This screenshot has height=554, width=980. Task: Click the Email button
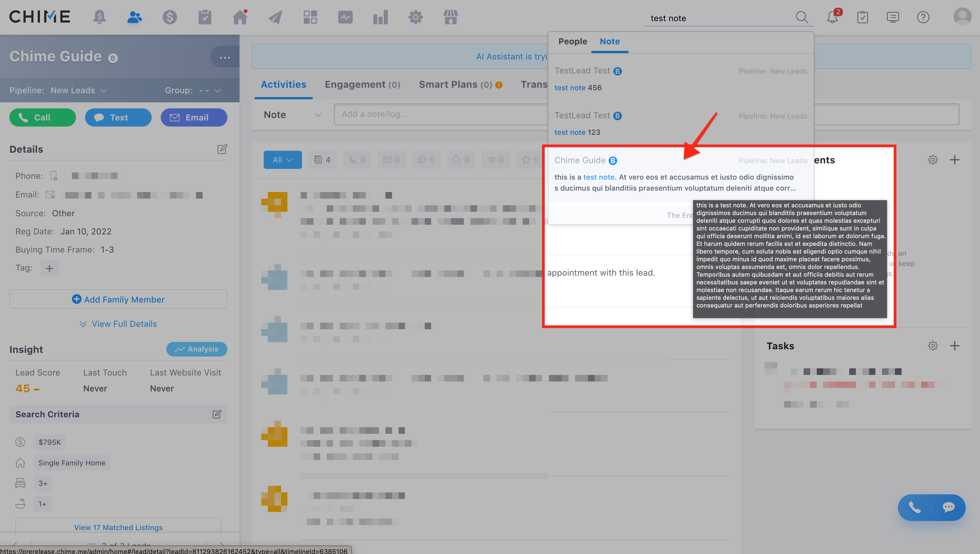click(194, 117)
